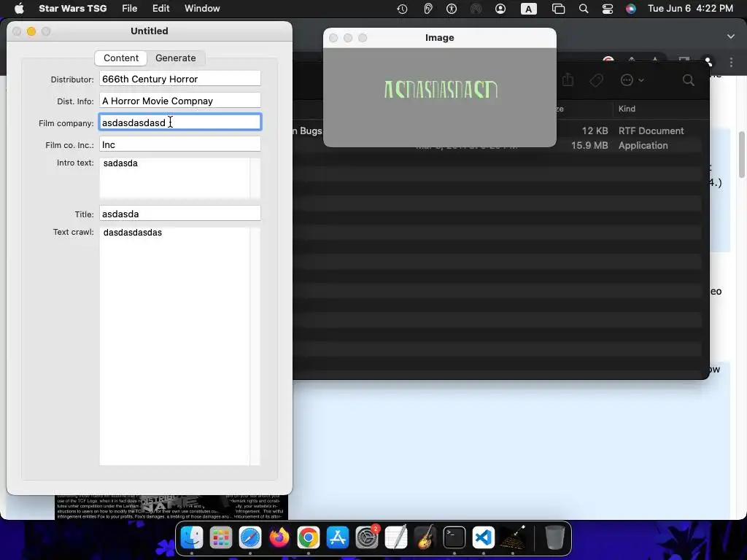Open Control Center in the menu bar

tap(608, 9)
